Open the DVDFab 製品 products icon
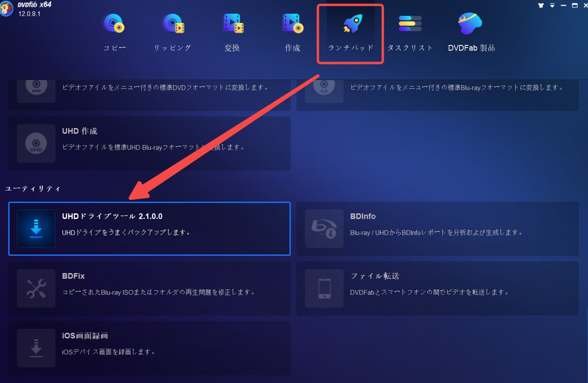This screenshot has width=588, height=383. [x=471, y=23]
